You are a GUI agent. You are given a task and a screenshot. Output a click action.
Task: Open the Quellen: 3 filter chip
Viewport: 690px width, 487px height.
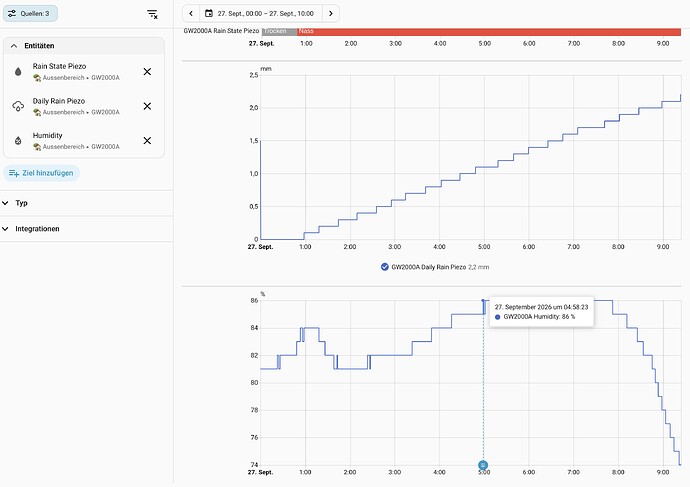[x=30, y=14]
